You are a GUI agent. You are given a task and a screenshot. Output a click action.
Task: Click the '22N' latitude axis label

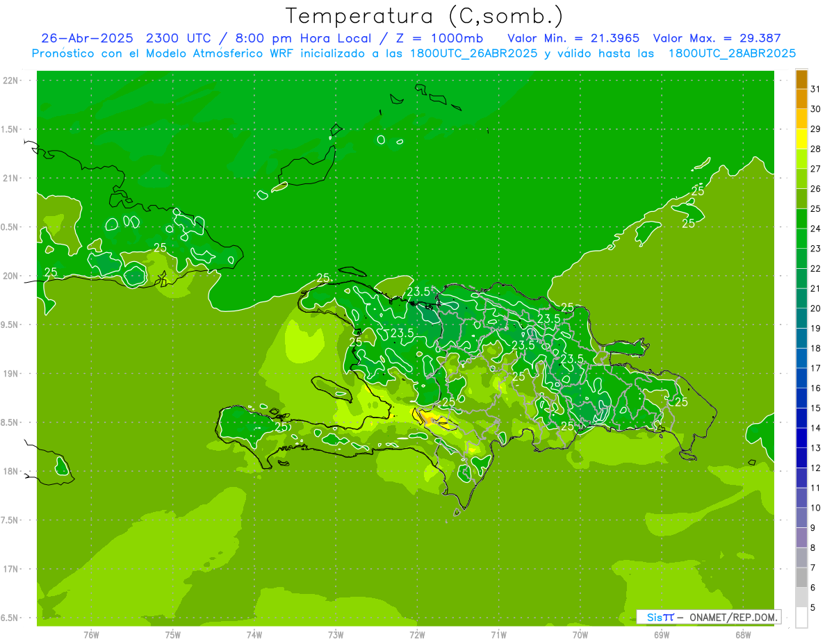click(10, 81)
